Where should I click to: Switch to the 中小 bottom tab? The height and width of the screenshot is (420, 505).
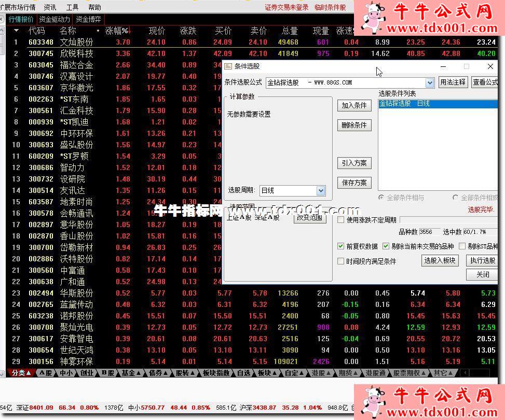click(66, 373)
